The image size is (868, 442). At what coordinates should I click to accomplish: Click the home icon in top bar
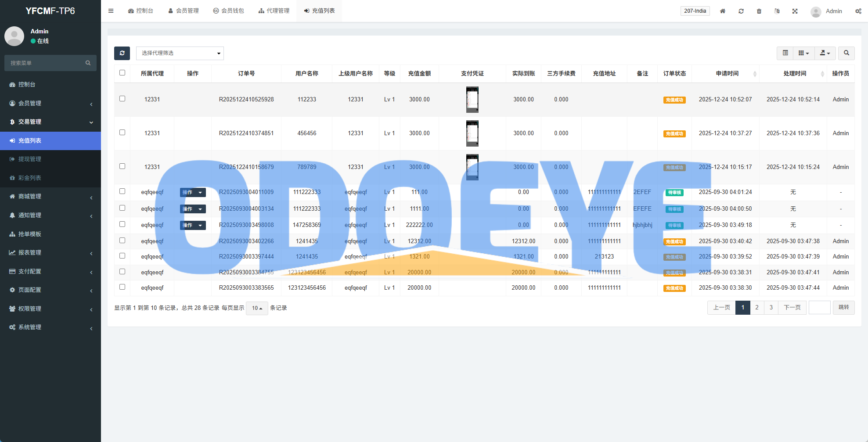point(722,11)
